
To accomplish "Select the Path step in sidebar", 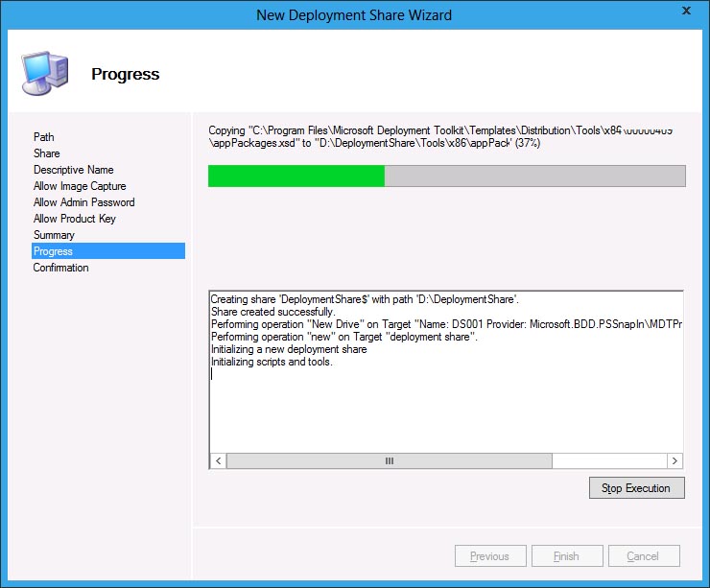I will click(x=44, y=137).
